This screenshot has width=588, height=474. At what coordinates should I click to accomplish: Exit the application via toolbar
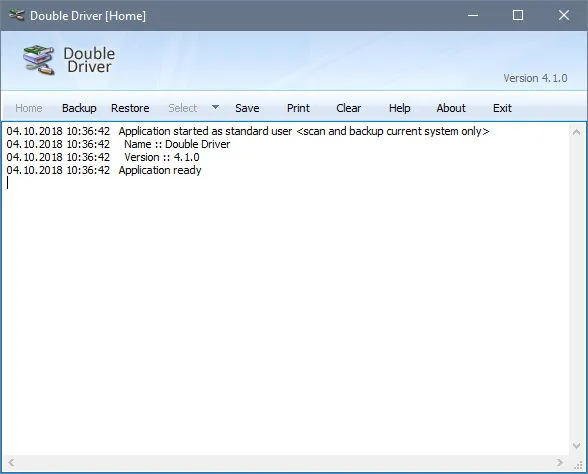[x=502, y=108]
